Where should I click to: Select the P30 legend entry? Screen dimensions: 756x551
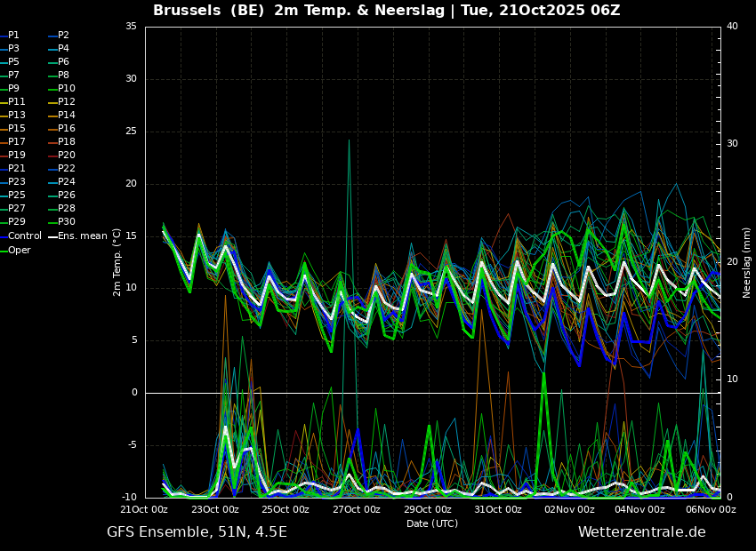[67, 222]
